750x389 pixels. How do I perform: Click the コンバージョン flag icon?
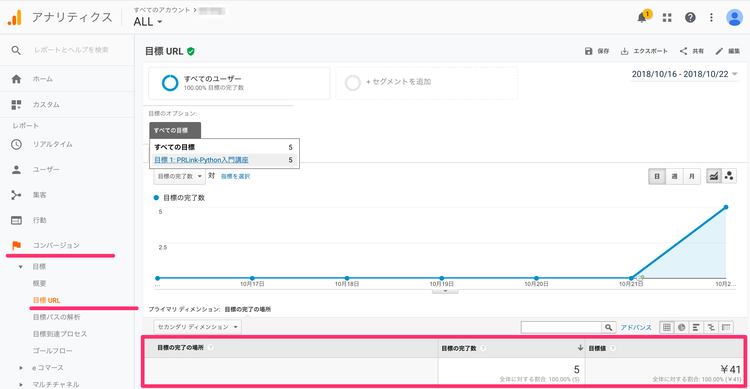[x=16, y=245]
